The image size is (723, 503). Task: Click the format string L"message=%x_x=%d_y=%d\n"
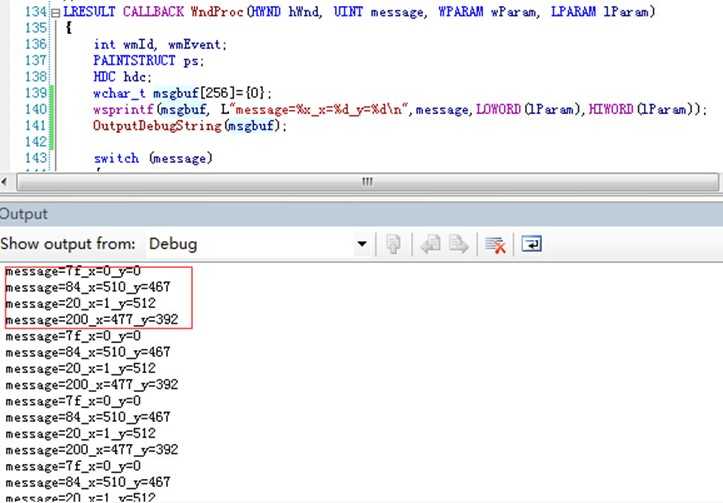tap(314, 110)
